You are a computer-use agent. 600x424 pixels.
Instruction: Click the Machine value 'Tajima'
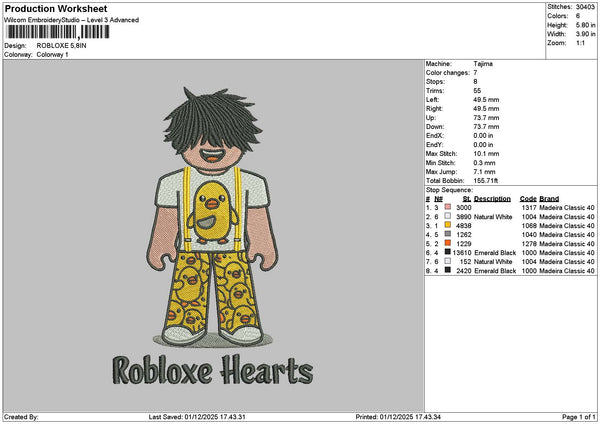(x=483, y=64)
